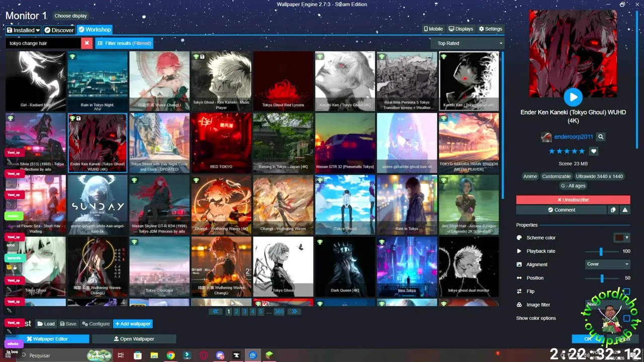Open the Wallpaper Editor
644x362 pixels.
(x=47, y=339)
